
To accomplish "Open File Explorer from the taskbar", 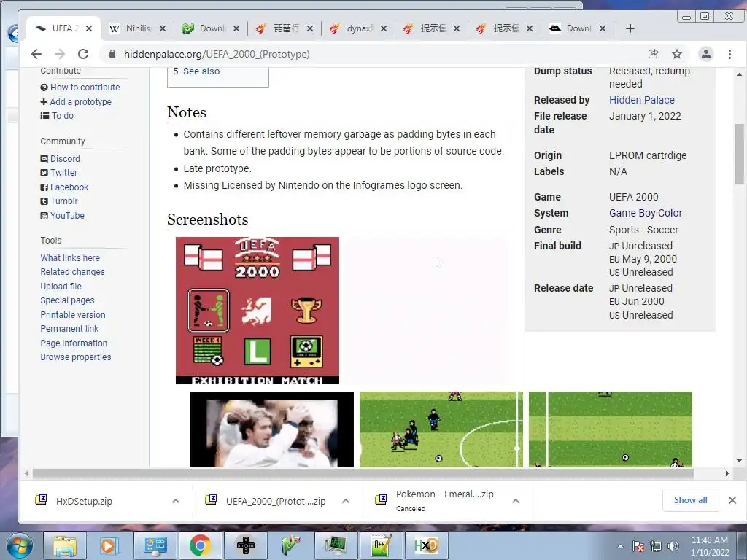I will pos(65,545).
